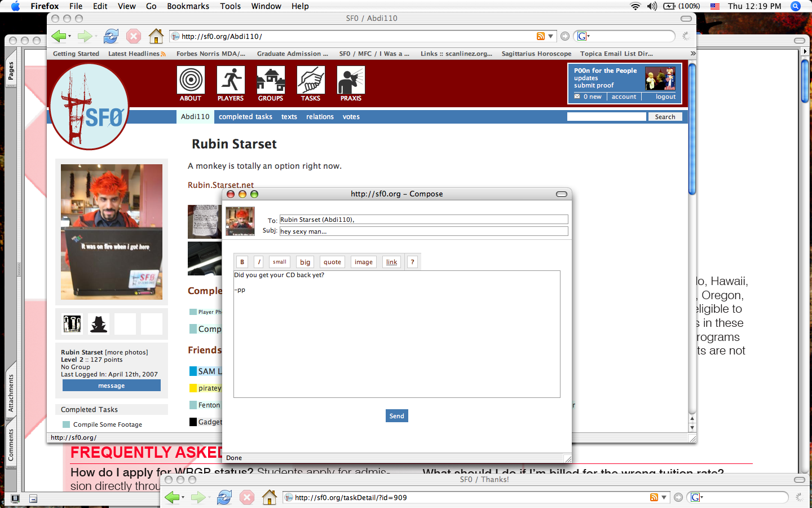The image size is (812, 508).
Task: Click the Firefox Reload button
Action: (111, 37)
